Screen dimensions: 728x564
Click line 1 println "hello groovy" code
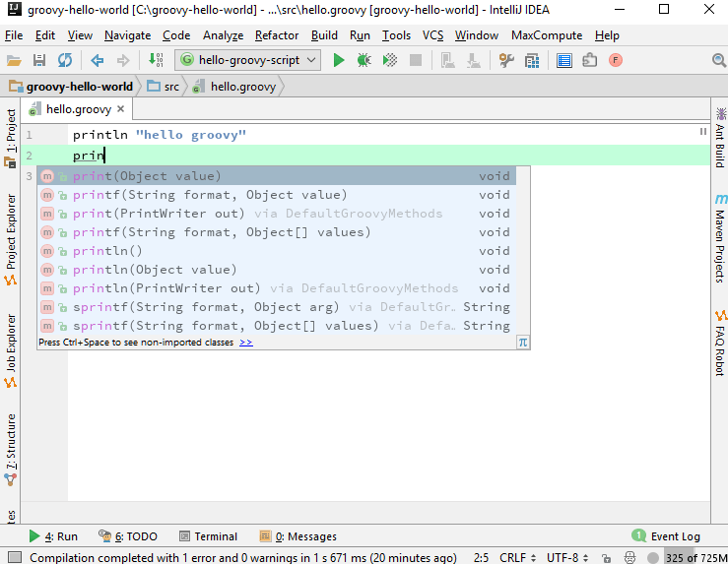160,135
